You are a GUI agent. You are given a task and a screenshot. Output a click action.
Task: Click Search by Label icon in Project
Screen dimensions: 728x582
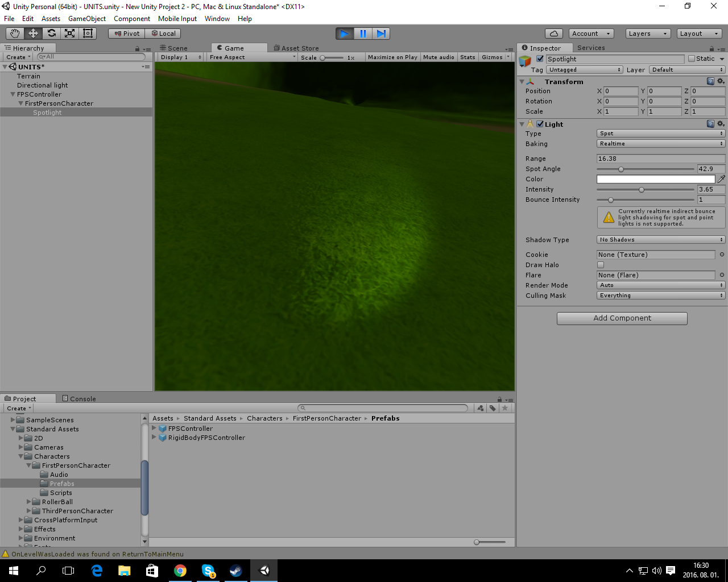coord(493,408)
